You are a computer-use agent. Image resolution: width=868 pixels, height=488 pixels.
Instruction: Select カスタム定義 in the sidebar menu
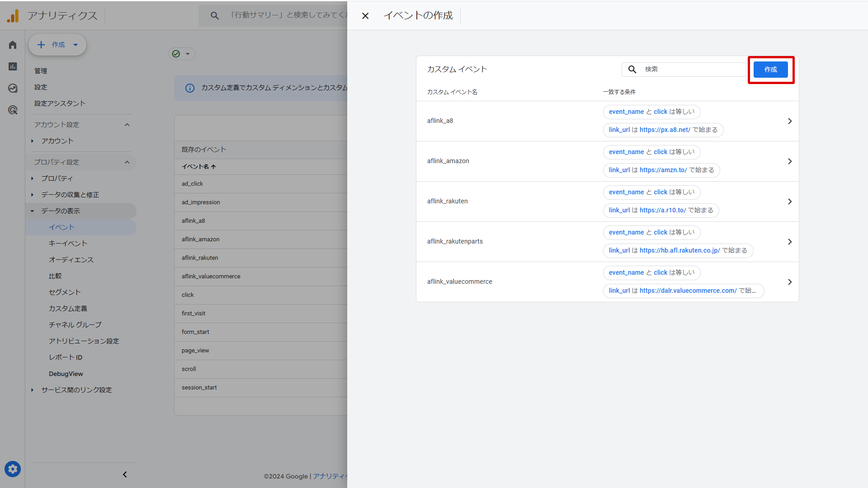[68, 309]
